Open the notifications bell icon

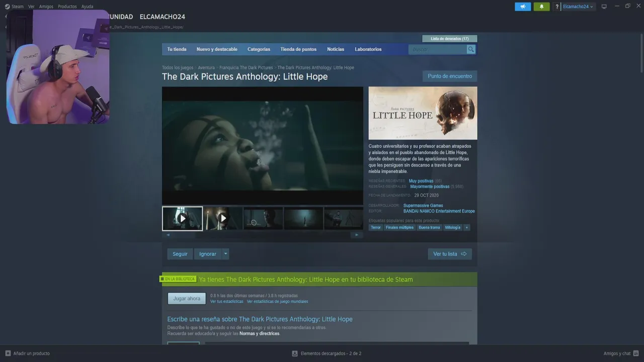(x=541, y=7)
